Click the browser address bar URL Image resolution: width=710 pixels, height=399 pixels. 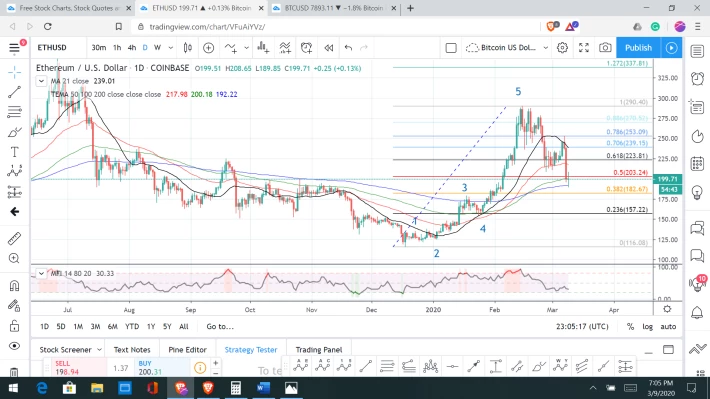coord(207,27)
